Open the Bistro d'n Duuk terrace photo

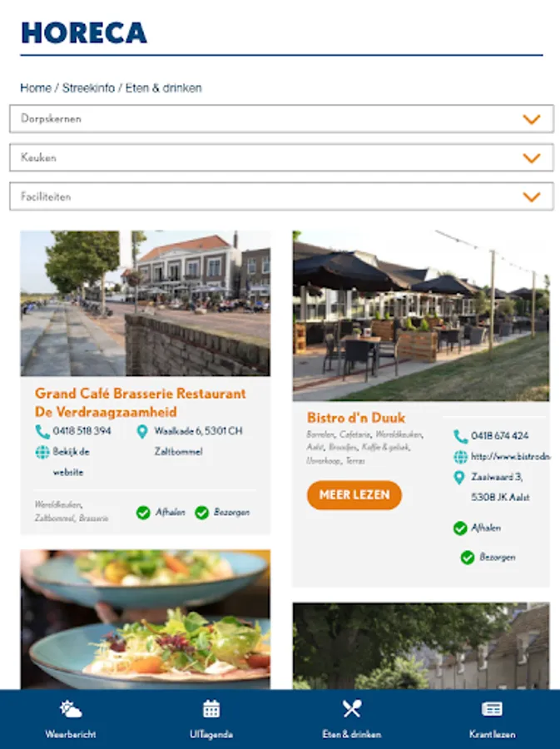[x=420, y=315]
